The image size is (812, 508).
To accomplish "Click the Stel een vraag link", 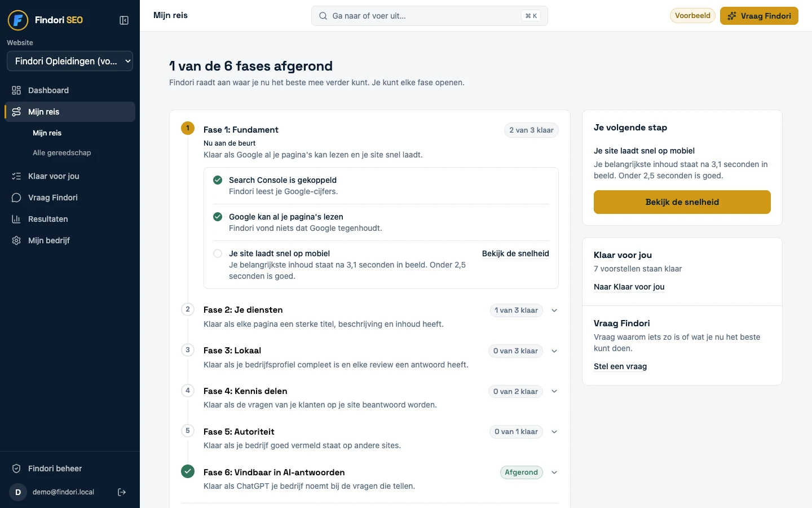I will [x=620, y=366].
